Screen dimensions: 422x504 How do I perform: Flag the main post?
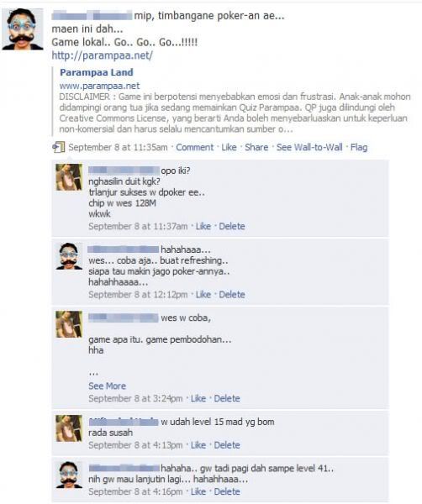pyautogui.click(x=359, y=147)
